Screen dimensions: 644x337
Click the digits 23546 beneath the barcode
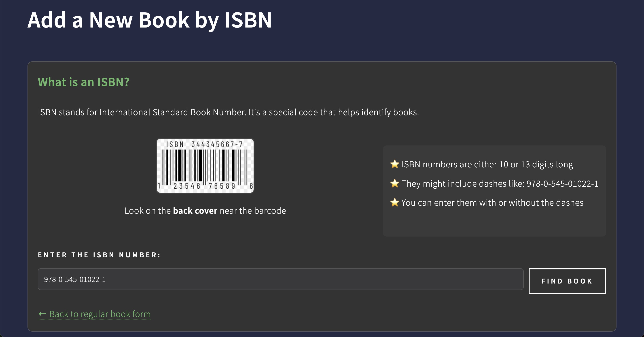[187, 186]
